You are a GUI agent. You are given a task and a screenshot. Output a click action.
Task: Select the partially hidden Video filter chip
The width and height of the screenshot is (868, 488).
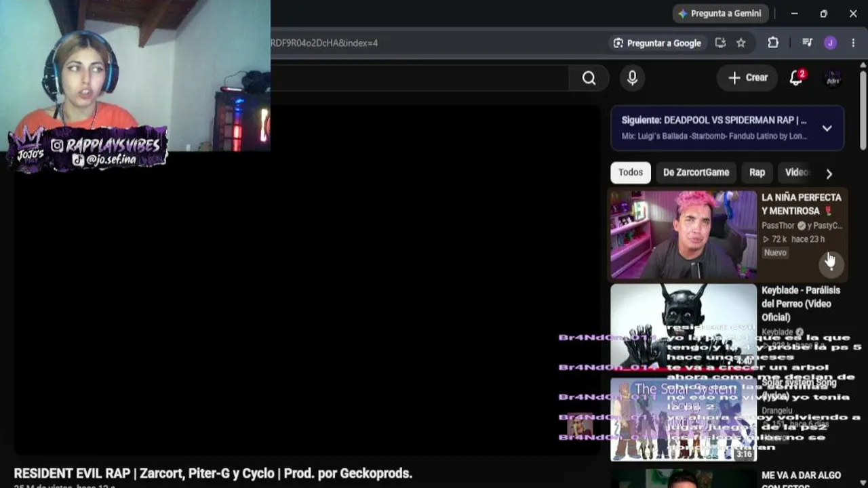(796, 173)
